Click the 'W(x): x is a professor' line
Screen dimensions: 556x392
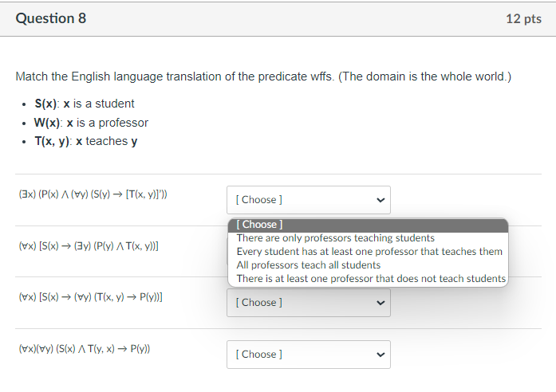91,123
